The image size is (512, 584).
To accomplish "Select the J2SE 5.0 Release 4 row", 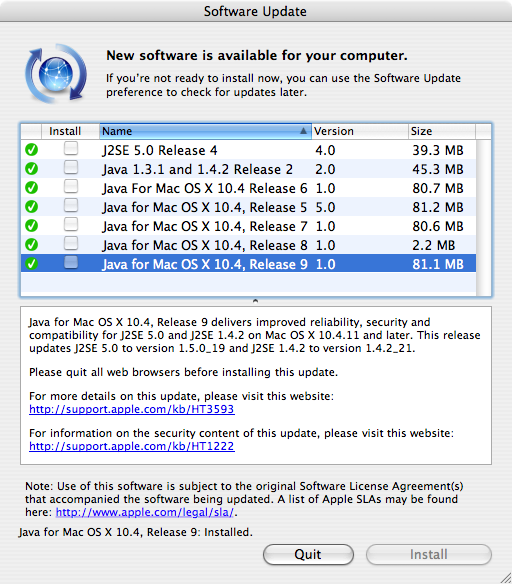I will 248,150.
